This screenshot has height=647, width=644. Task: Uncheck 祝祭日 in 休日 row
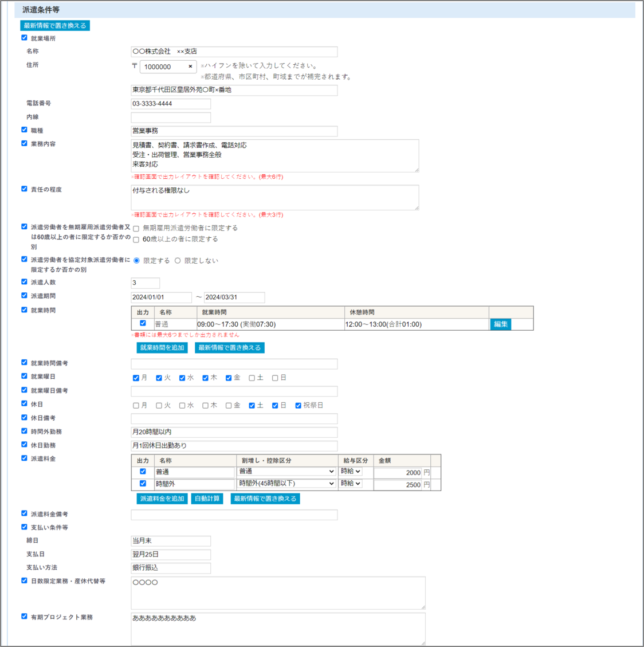pos(299,406)
